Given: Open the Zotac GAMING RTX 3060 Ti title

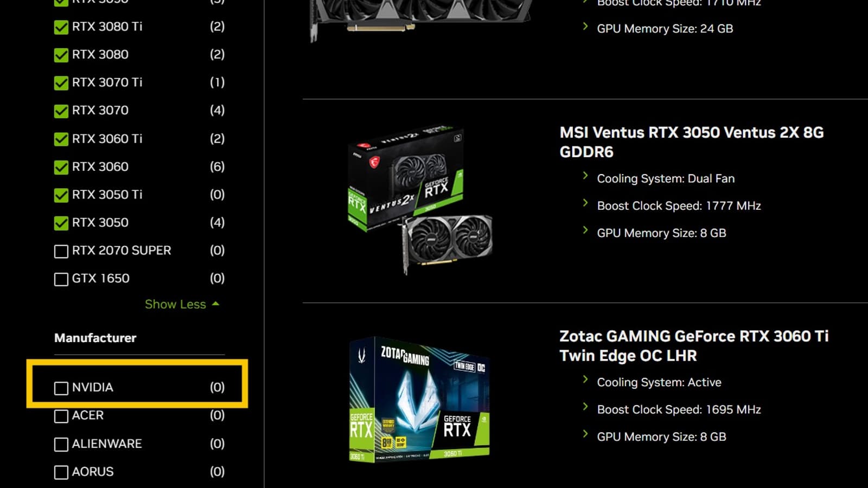Looking at the screenshot, I should point(693,346).
